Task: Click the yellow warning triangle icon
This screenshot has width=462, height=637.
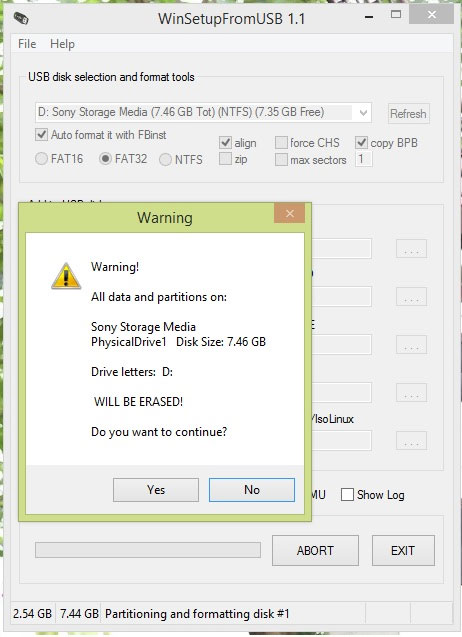Action: coord(66,276)
